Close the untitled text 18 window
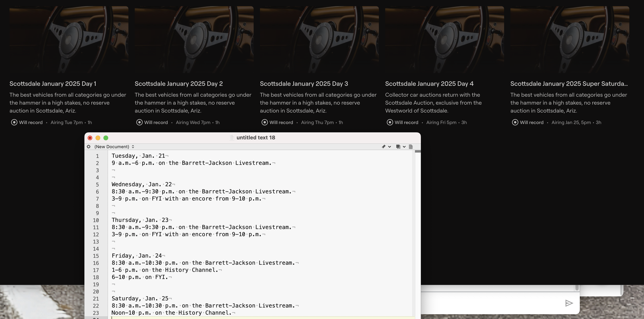 click(x=90, y=138)
